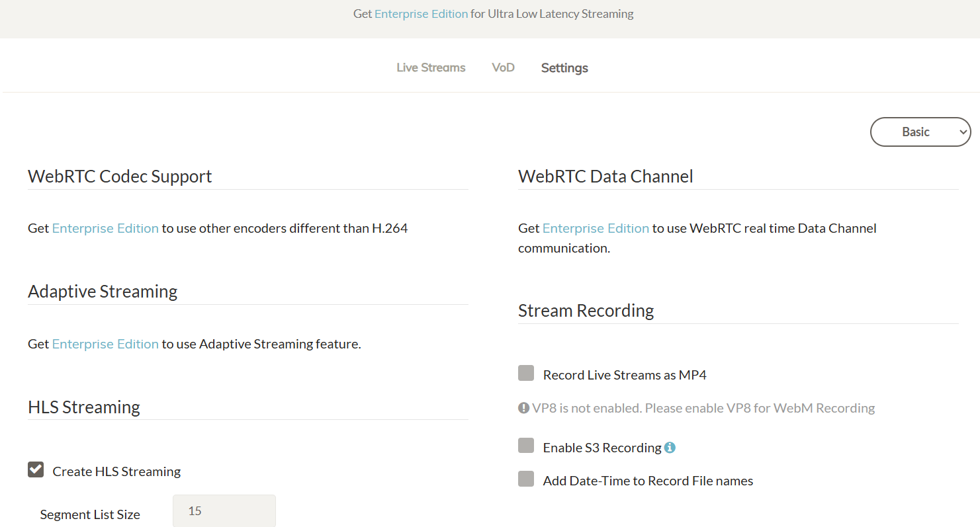Open Enterprise Edition link under WebRTC Codec Support
Screen dimensions: 980x527
[x=105, y=228]
